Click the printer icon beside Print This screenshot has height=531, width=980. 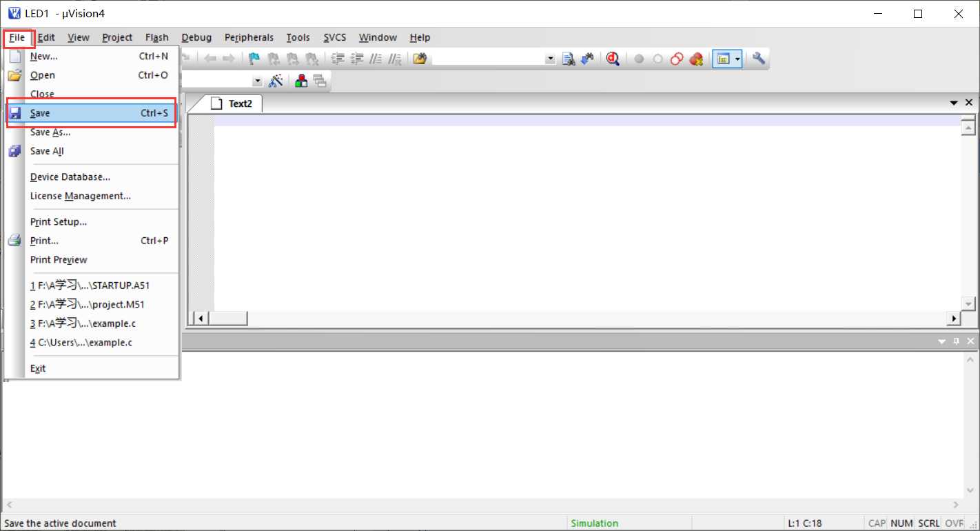point(15,241)
